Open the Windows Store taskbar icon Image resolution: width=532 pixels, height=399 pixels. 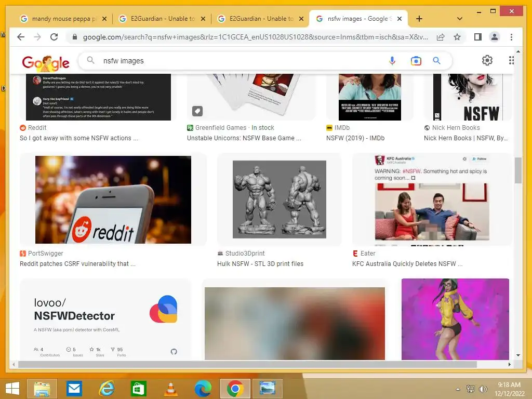(138, 389)
